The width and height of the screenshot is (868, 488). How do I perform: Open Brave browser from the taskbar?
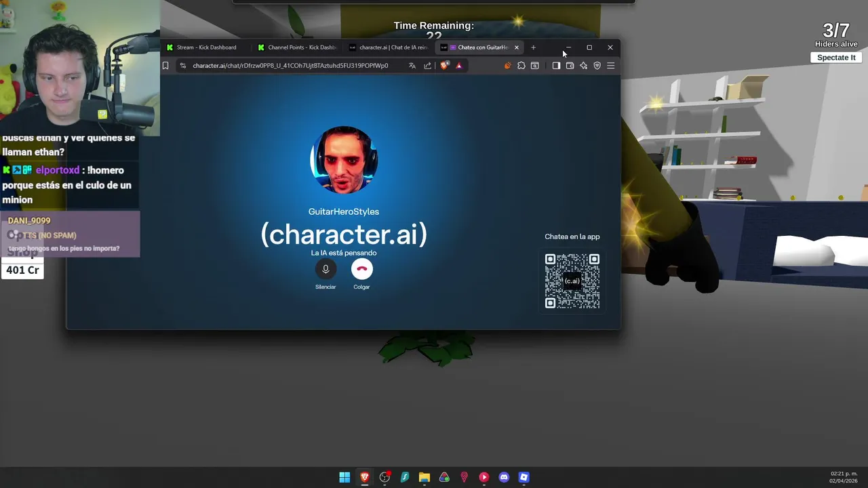(x=365, y=477)
